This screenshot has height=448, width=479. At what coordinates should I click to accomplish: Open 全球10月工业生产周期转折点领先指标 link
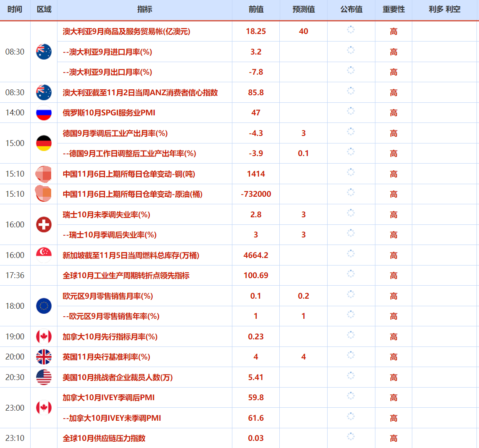click(126, 276)
